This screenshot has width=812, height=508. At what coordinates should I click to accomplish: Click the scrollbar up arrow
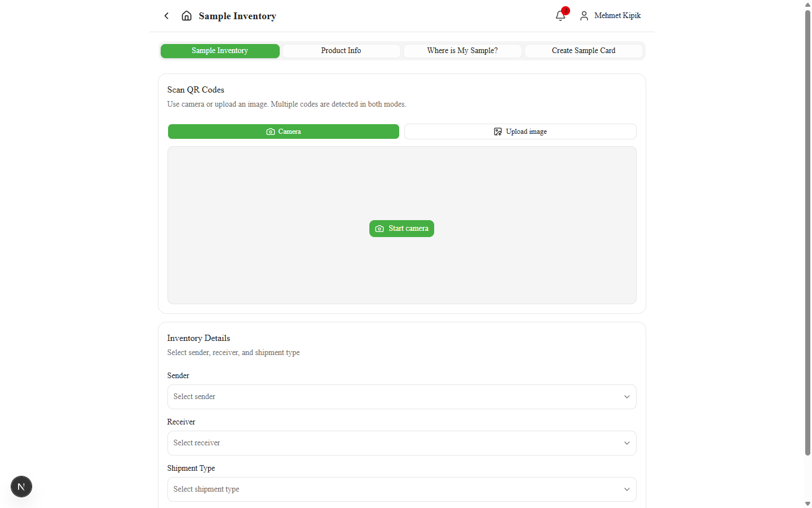807,4
